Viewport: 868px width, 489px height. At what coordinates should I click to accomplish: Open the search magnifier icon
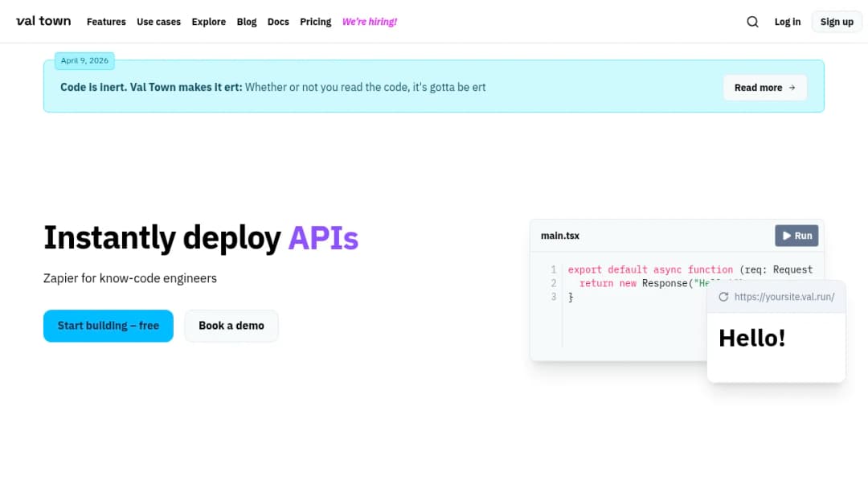(x=752, y=22)
